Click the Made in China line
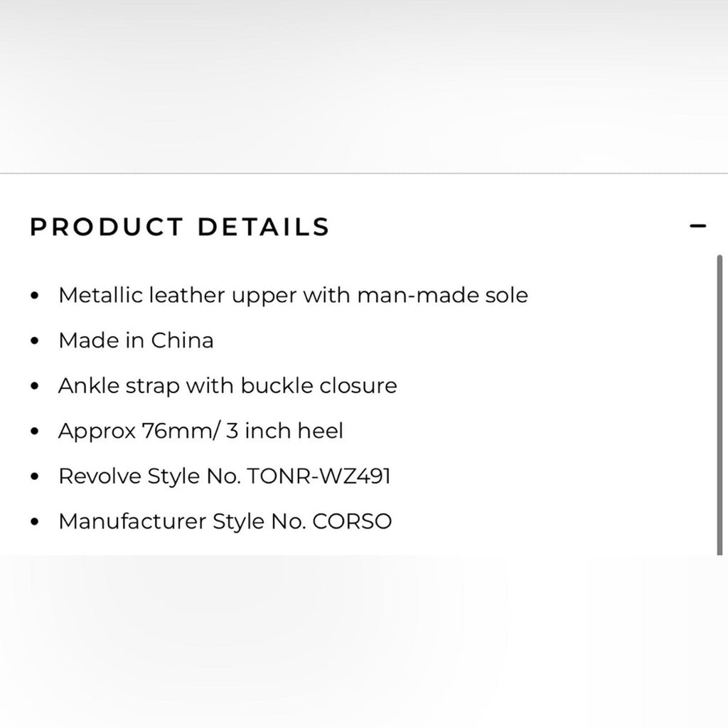The width and height of the screenshot is (728, 728). tap(136, 340)
